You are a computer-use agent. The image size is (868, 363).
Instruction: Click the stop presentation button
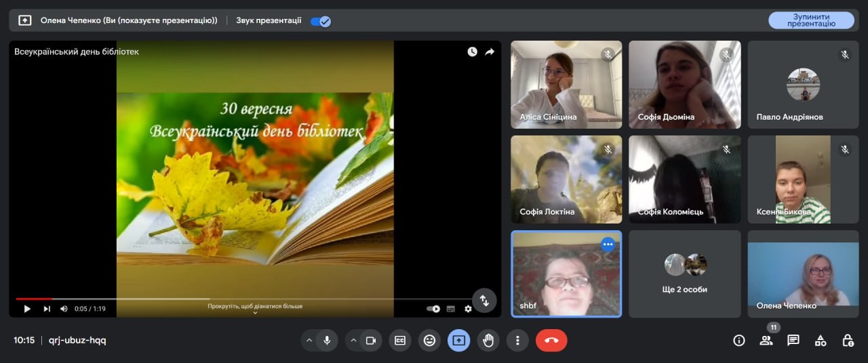811,20
